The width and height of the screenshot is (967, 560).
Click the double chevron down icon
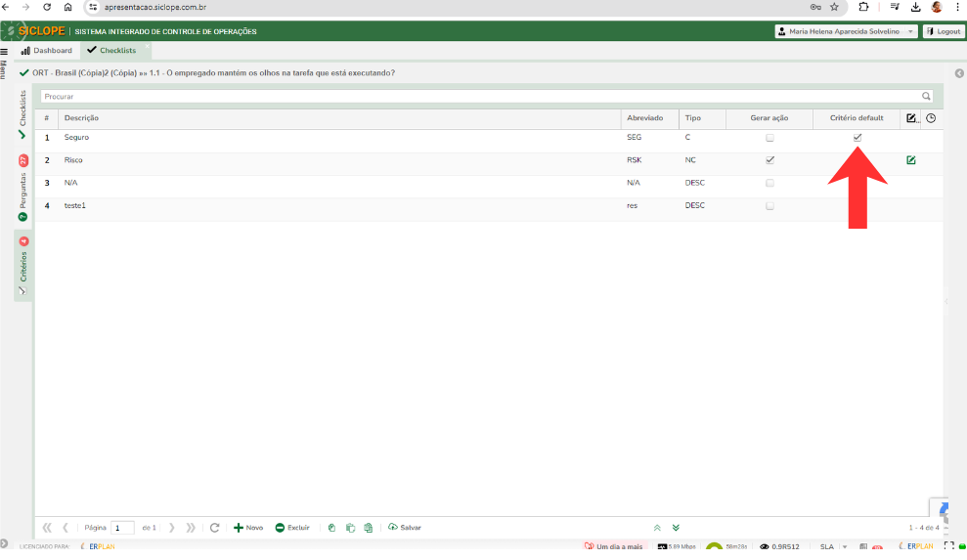click(676, 528)
